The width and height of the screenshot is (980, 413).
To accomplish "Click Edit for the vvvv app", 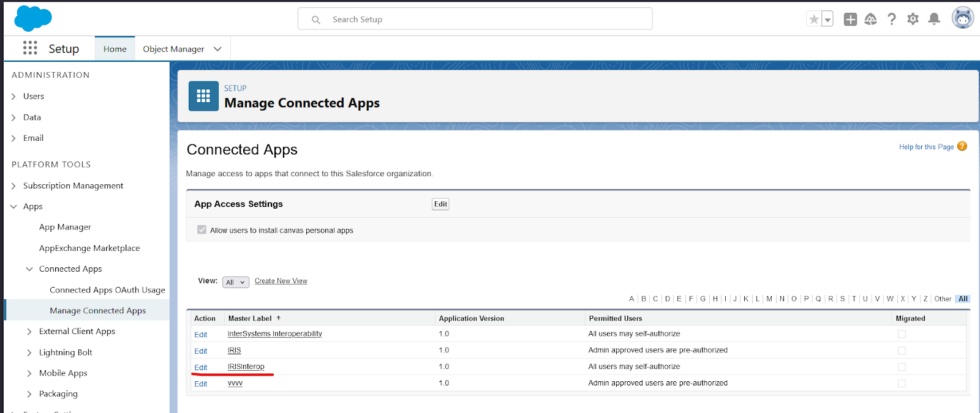I will [x=201, y=384].
